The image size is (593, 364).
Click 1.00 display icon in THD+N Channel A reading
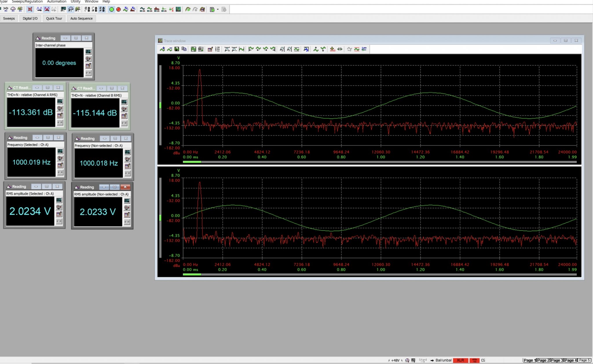pyautogui.click(x=60, y=101)
